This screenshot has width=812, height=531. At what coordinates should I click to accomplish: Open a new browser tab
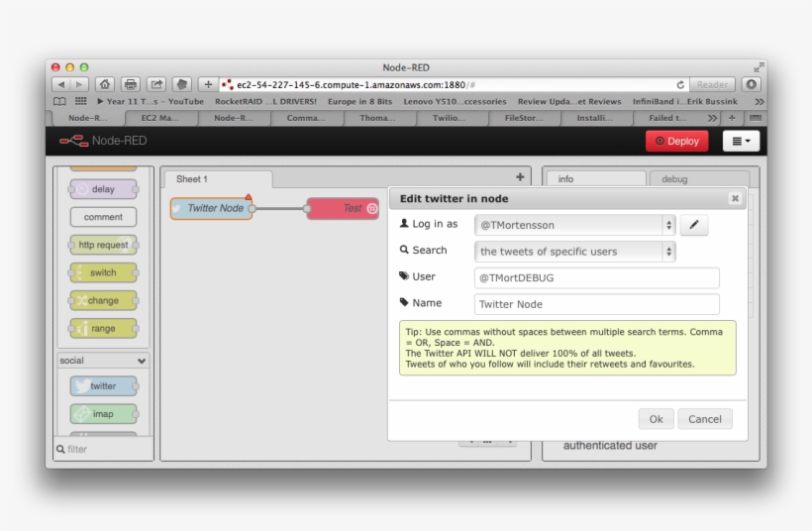point(732,118)
